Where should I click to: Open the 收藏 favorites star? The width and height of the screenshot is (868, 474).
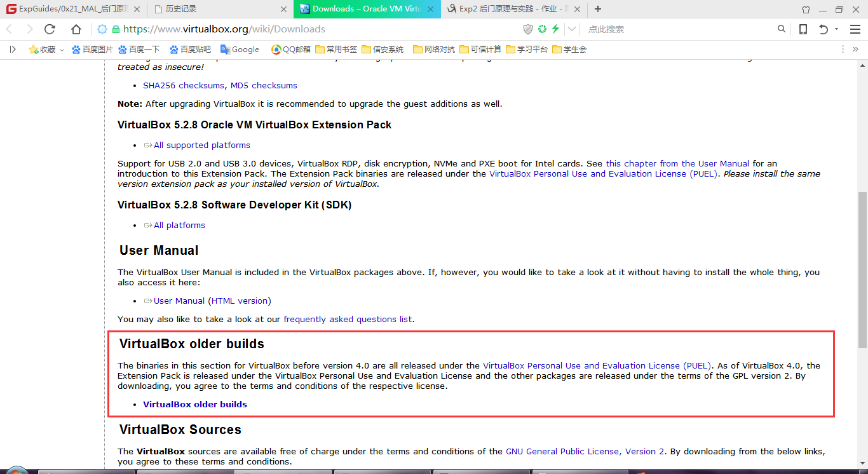pos(42,49)
